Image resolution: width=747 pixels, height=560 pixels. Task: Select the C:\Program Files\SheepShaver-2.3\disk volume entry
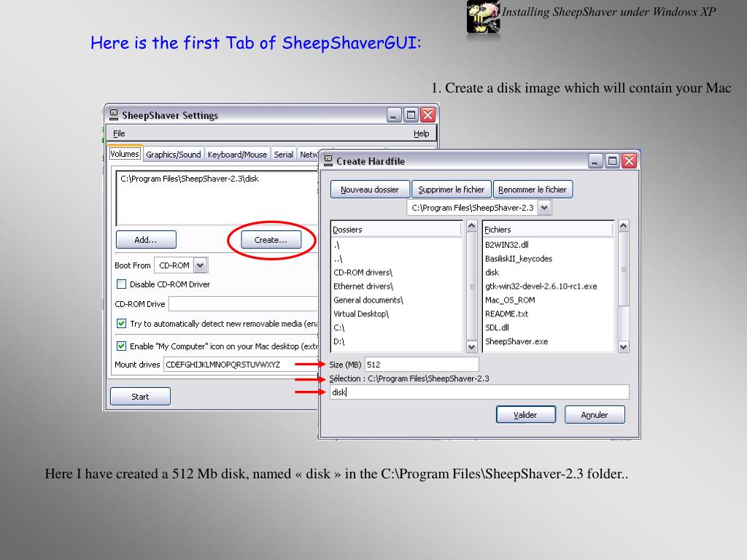click(x=190, y=179)
